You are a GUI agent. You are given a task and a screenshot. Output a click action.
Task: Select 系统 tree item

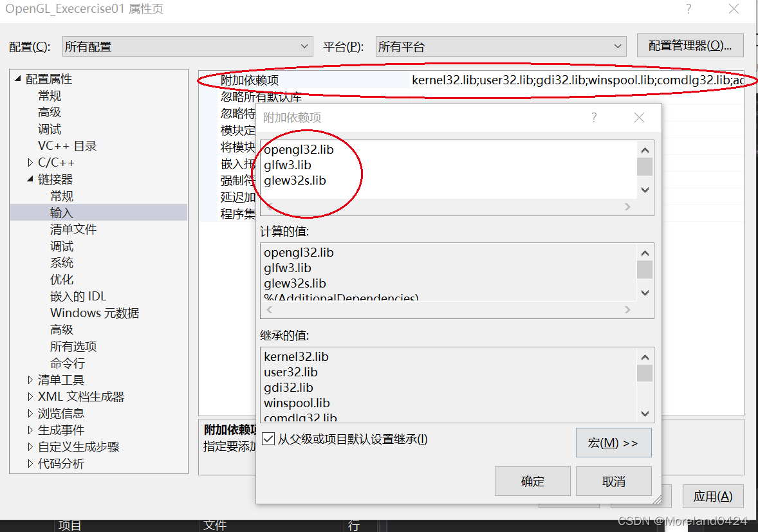point(62,262)
